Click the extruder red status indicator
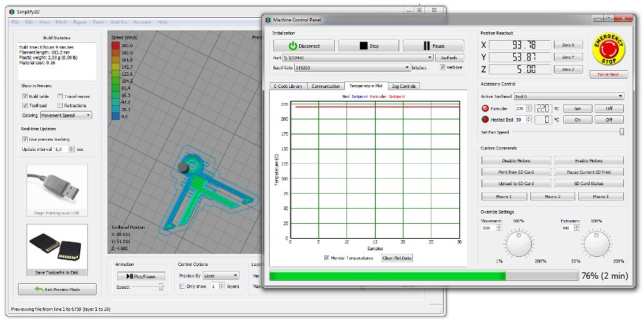Viewport: 644px width, 321px height. [x=485, y=109]
